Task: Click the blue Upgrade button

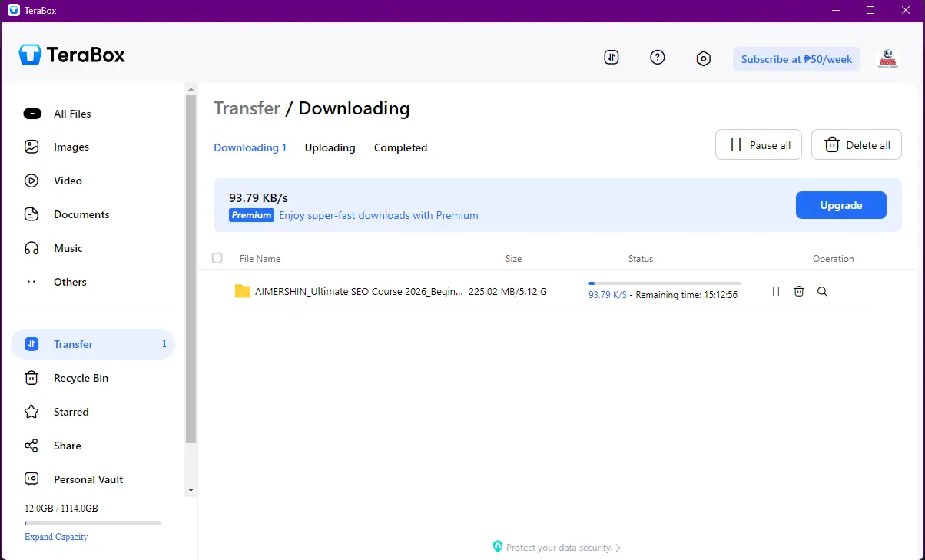Action: [841, 205]
